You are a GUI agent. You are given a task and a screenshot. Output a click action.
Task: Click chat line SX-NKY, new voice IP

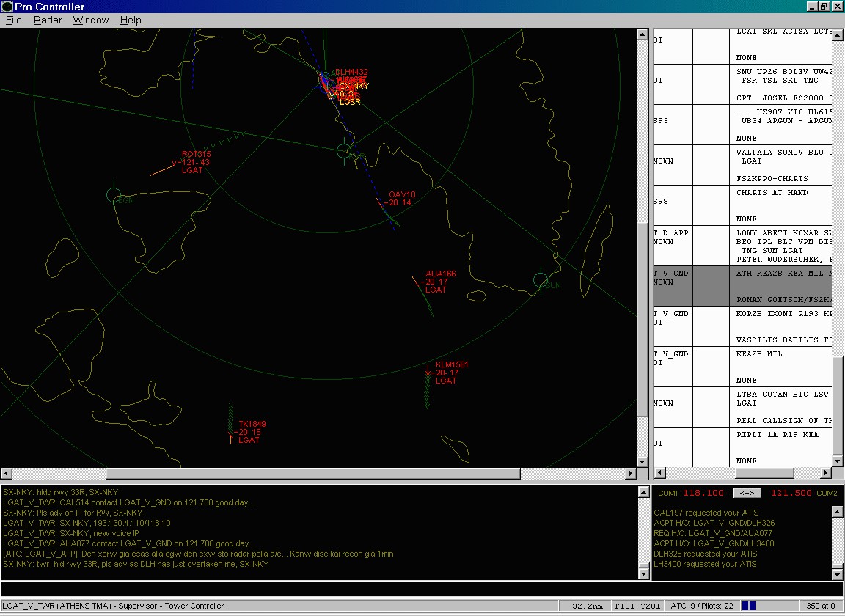point(70,533)
